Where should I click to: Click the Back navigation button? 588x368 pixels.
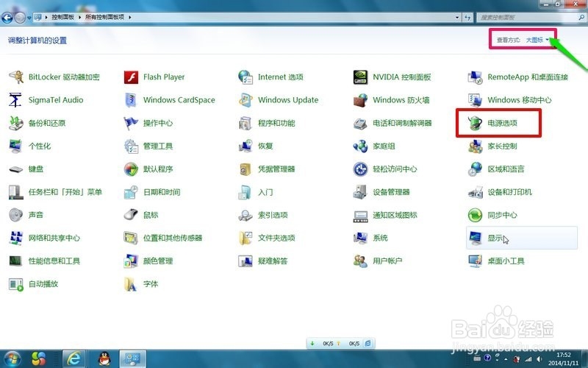coord(7,17)
